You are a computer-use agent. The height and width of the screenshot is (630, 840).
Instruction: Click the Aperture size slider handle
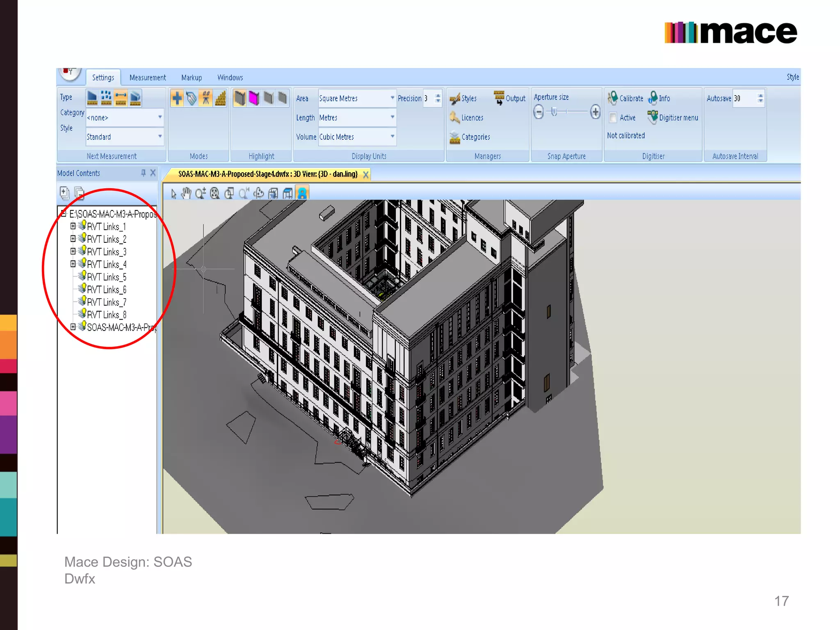554,112
